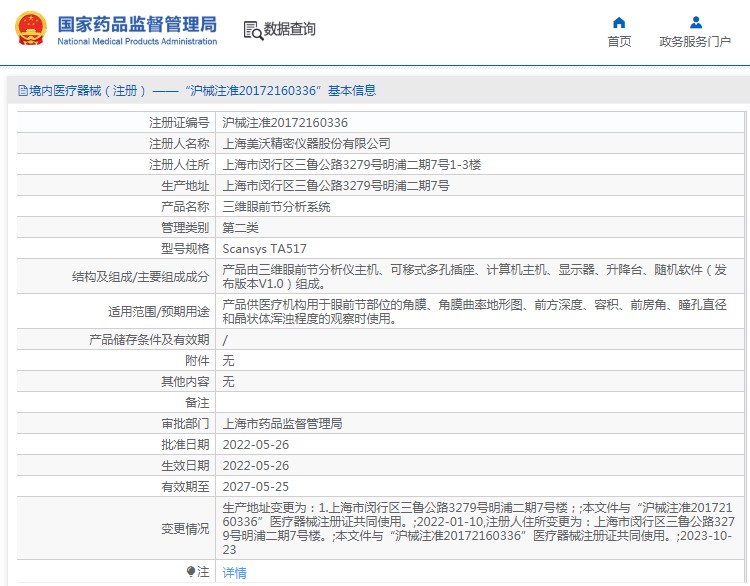Select 无 in the 附件 row

[228, 361]
